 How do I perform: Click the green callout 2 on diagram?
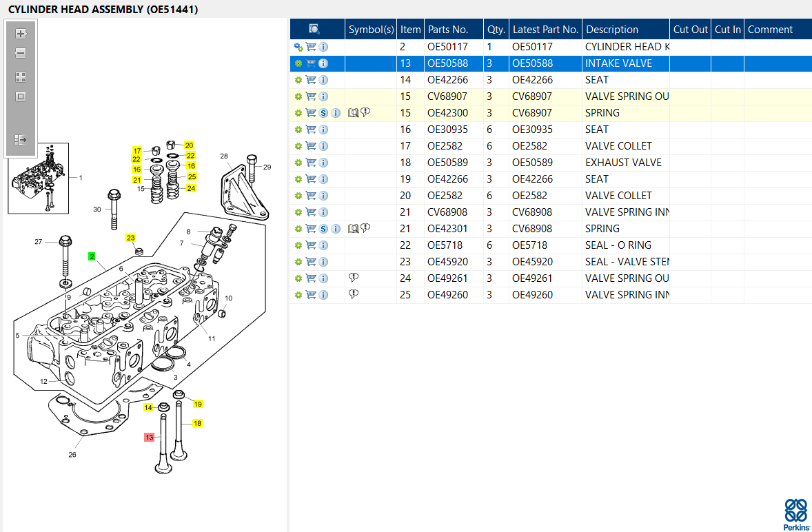click(92, 256)
